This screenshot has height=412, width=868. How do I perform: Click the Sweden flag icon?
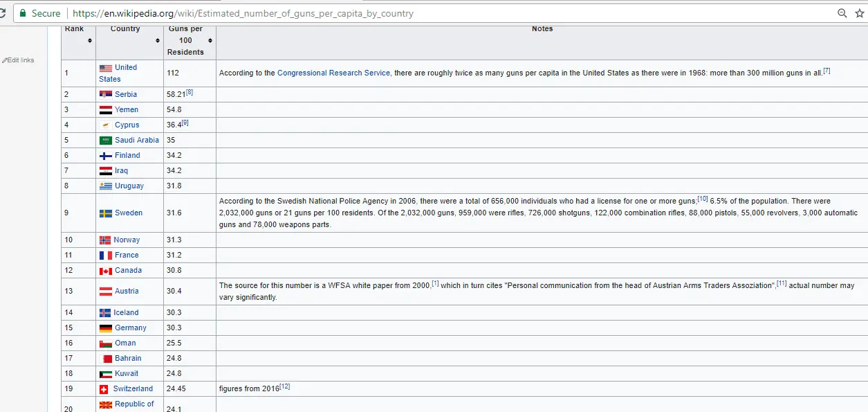[x=105, y=213]
